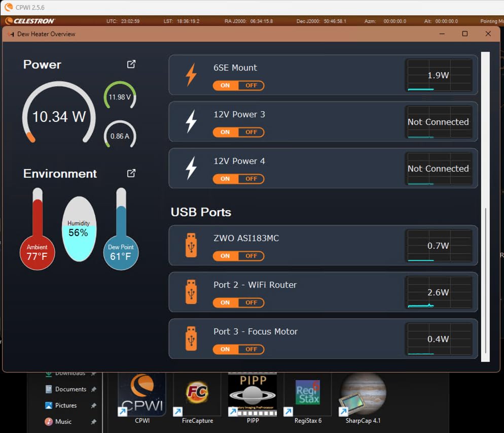Click the Focus Motor 0.4W graph
Image resolution: width=504 pixels, height=433 pixels.
pos(439,339)
